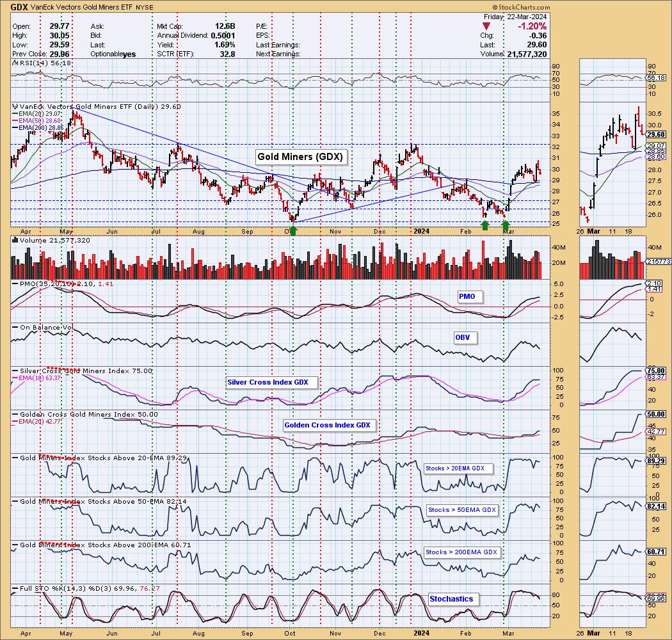672x640 pixels.
Task: Click the -1.20% percent change value
Action: 532,26
